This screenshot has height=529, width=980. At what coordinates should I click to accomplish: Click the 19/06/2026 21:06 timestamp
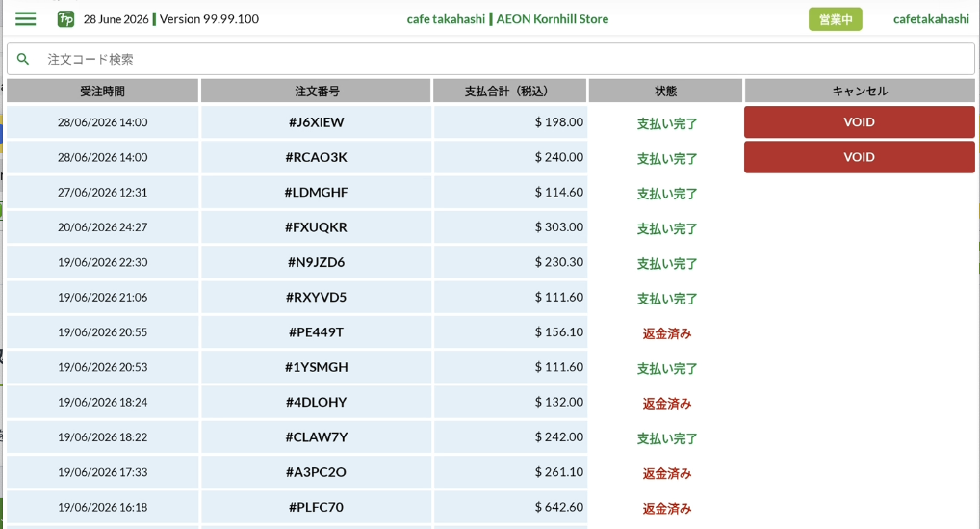[102, 297]
